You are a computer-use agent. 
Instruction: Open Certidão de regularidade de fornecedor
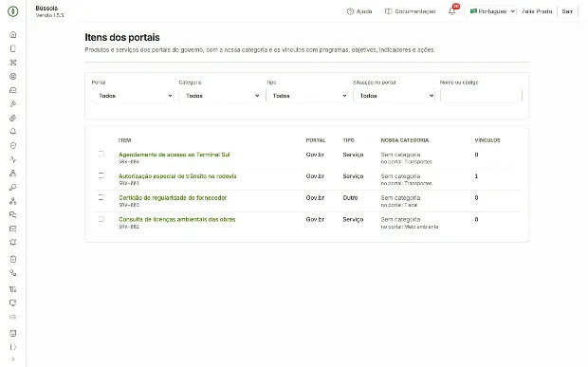pos(173,198)
